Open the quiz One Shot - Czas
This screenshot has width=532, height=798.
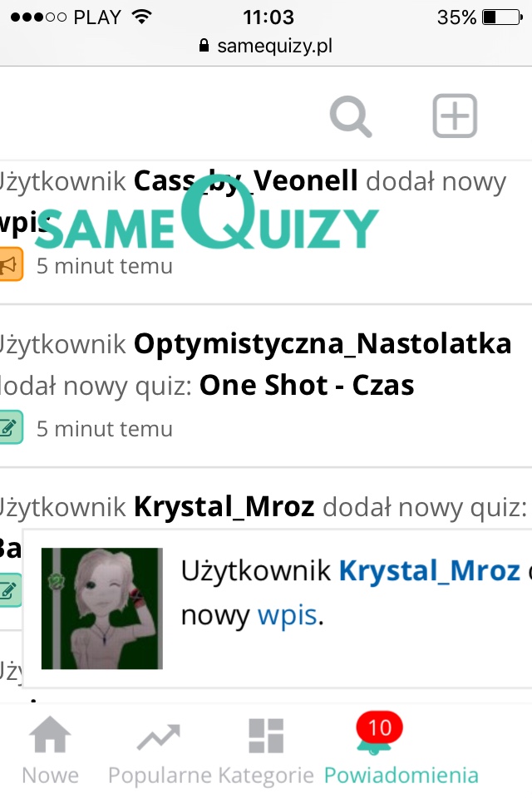click(307, 385)
